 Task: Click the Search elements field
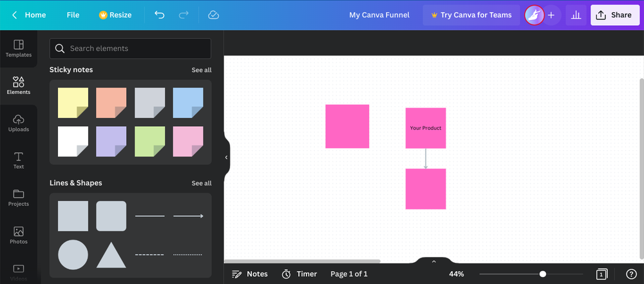[130, 48]
